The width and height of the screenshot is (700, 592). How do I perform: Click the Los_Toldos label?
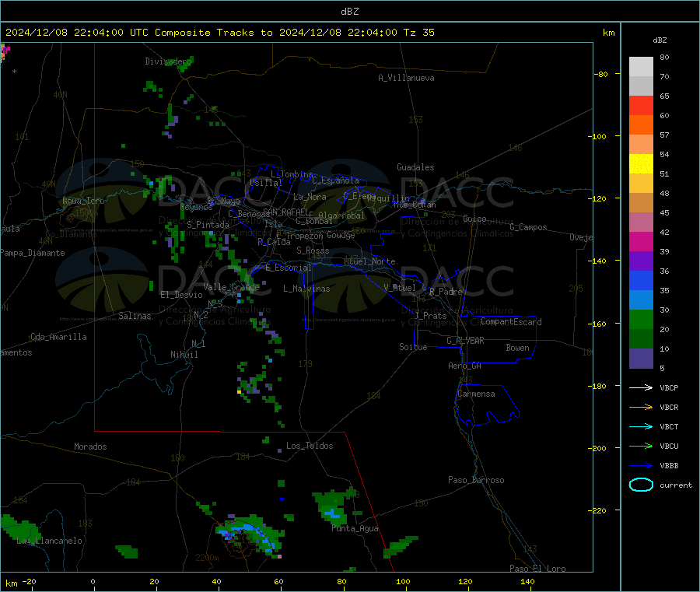(310, 446)
